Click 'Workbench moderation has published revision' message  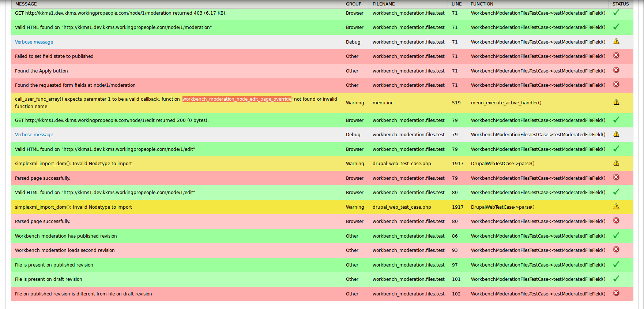66,236
